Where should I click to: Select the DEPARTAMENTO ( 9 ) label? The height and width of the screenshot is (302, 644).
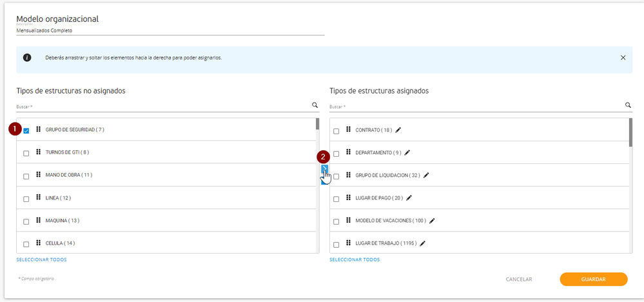(x=378, y=152)
